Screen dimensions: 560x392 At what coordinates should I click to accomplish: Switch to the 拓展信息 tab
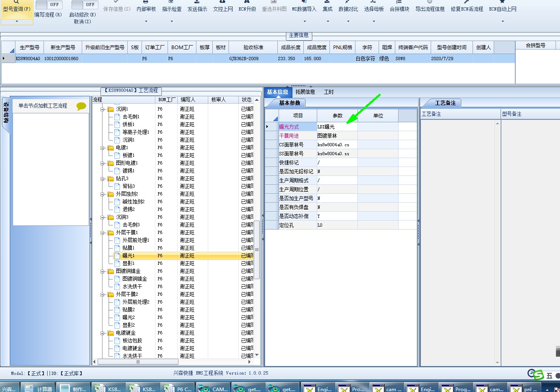305,92
